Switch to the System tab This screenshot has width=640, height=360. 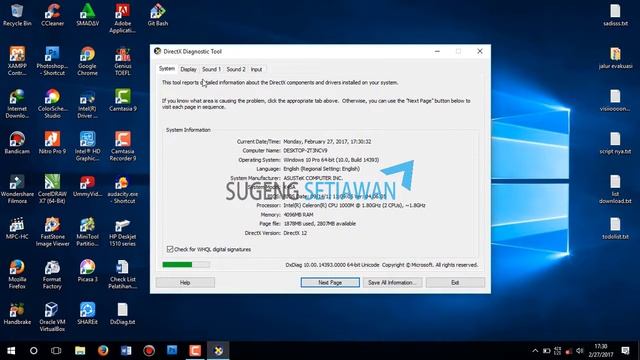coord(167,69)
